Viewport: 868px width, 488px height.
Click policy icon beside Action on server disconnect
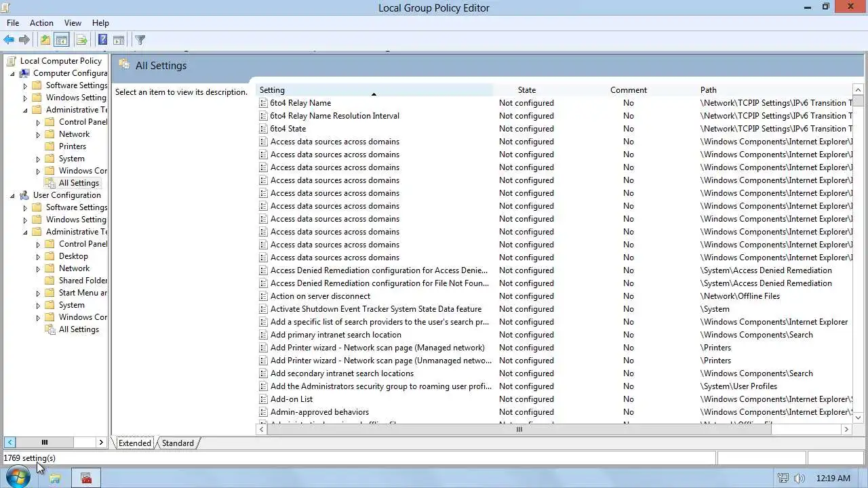[264, 296]
